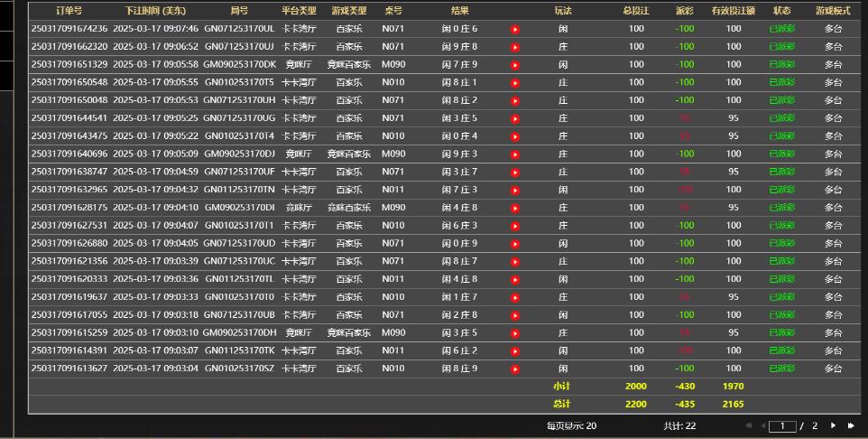Jump to last page of records
This screenshot has width=868, height=439.
pos(850,425)
